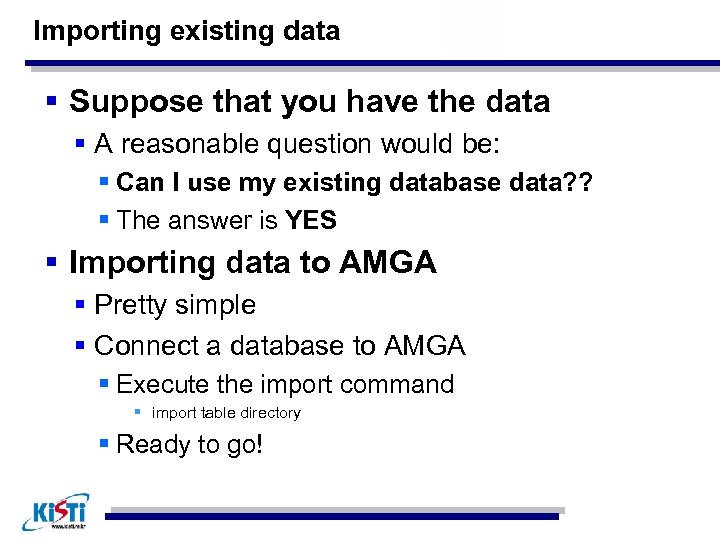Click the "Execute the import command" line
The width and height of the screenshot is (720, 540).
(286, 384)
